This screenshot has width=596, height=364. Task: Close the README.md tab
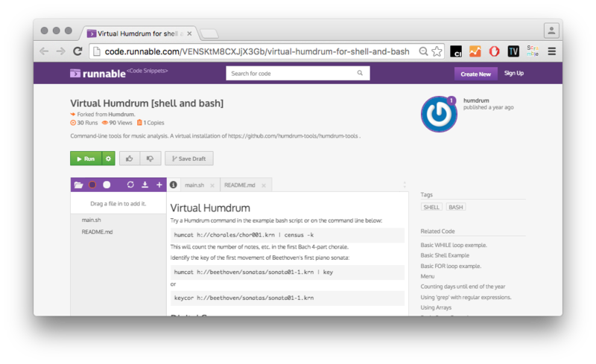point(264,185)
